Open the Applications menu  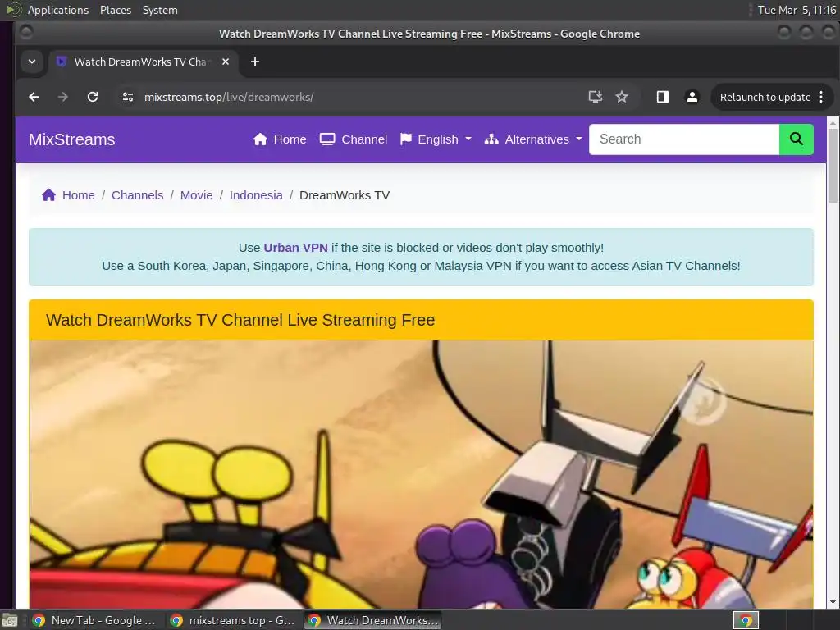coord(58,10)
